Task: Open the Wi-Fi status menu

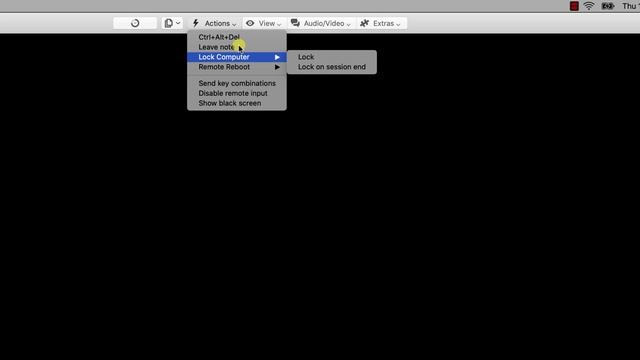Action: click(x=589, y=6)
